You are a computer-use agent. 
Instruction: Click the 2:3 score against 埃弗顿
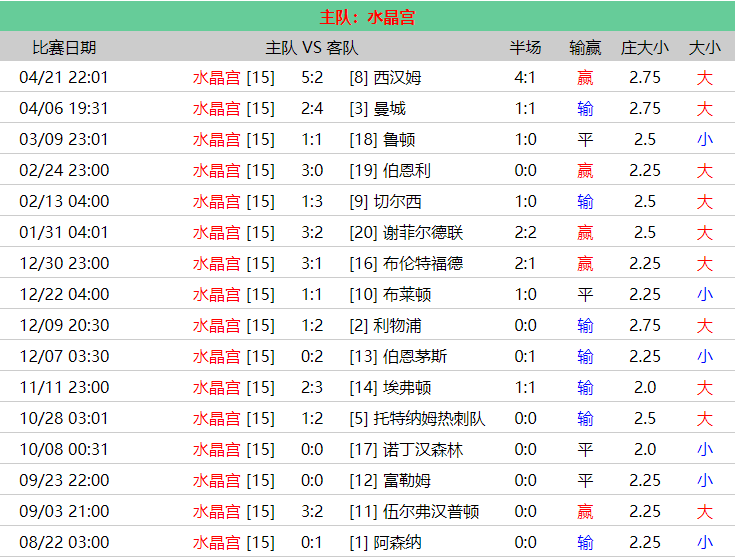[312, 388]
